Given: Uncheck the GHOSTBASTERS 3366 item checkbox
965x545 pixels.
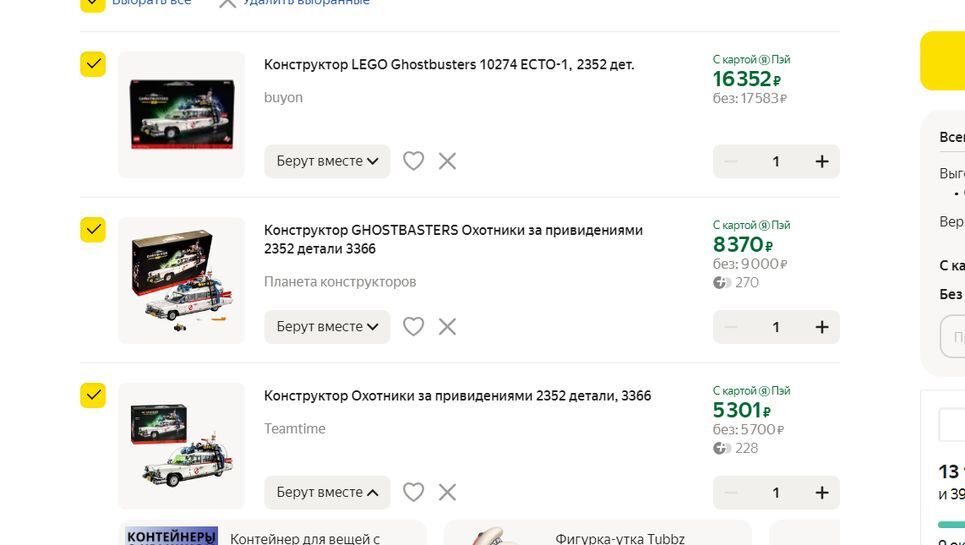Looking at the screenshot, I should [93, 230].
